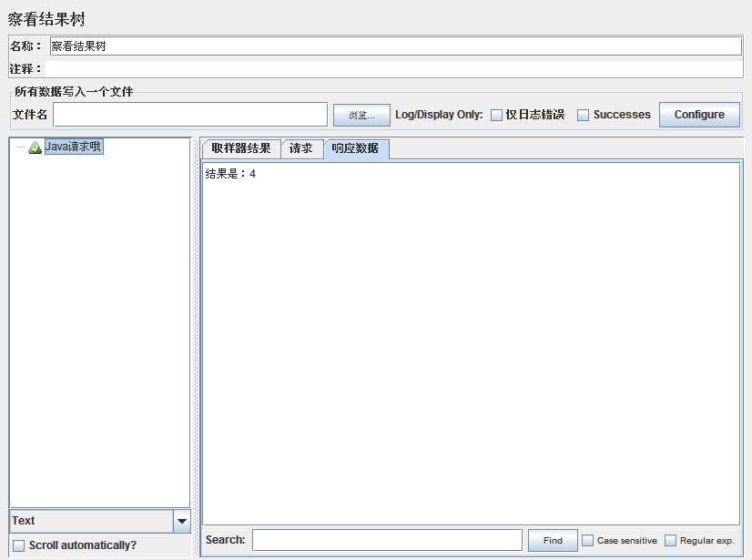Enable the Regular exp. checkbox

[670, 540]
